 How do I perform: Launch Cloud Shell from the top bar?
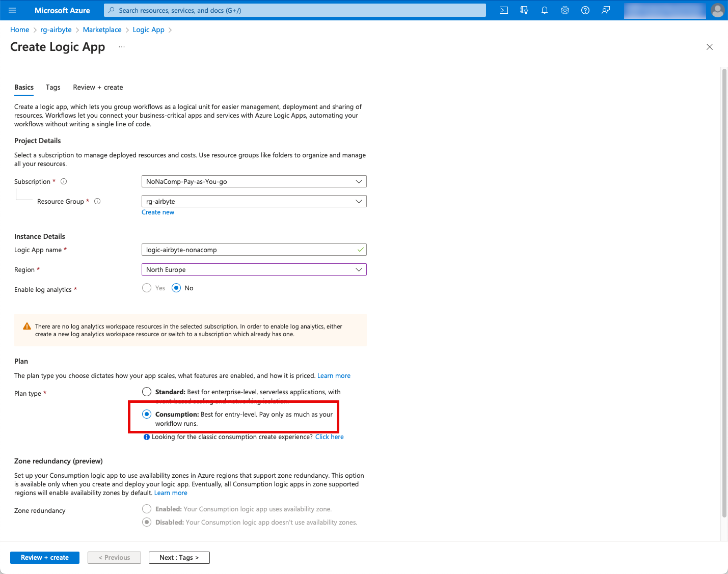(x=504, y=10)
